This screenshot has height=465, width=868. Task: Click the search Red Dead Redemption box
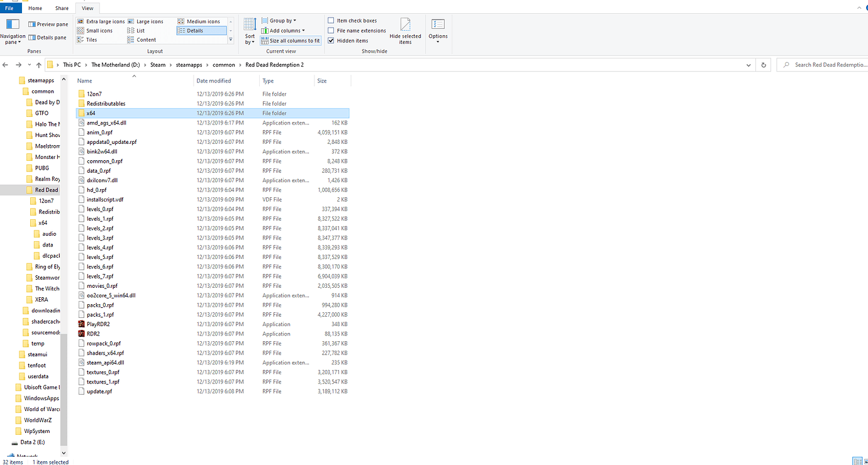coord(824,64)
